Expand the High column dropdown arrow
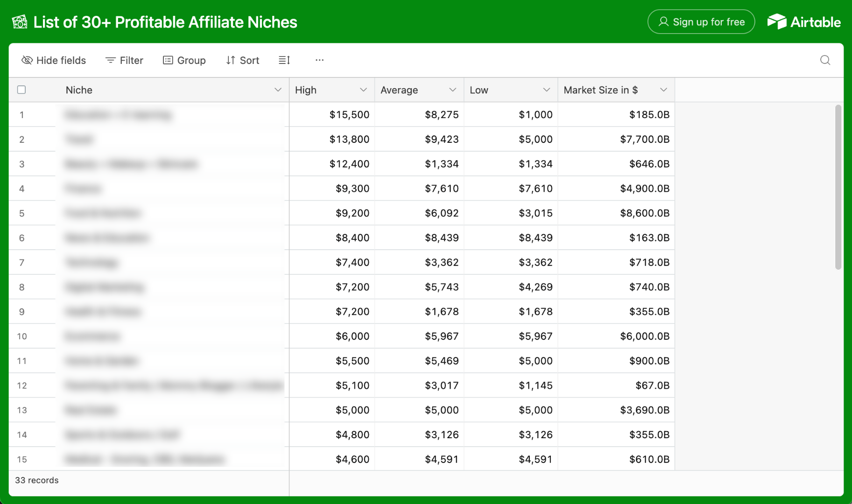 363,90
